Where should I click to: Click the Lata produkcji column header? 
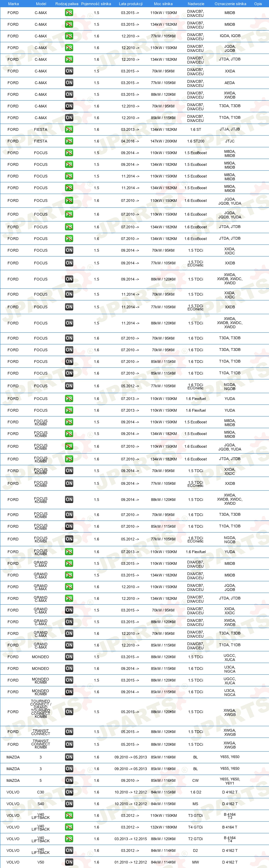(131, 4)
